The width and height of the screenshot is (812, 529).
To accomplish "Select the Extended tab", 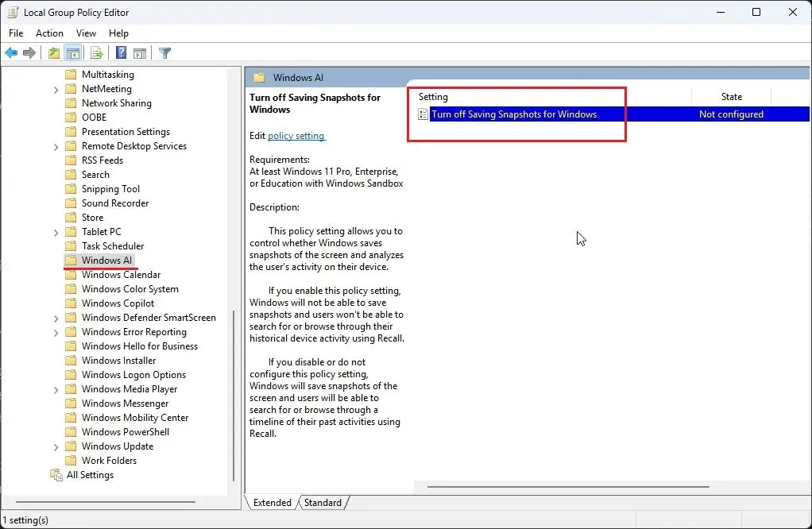I will pos(273,502).
